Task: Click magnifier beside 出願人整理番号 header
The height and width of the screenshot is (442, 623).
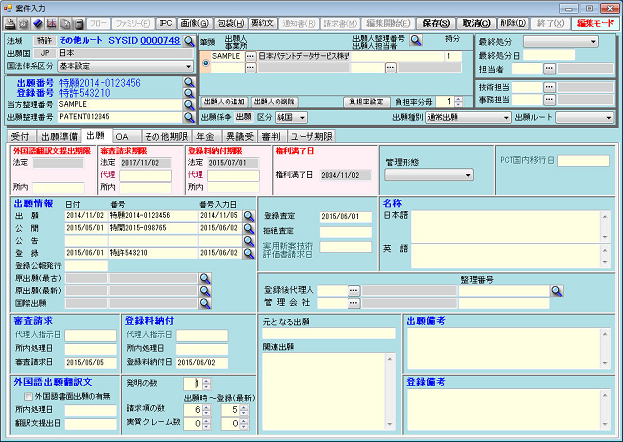Action: (416, 40)
